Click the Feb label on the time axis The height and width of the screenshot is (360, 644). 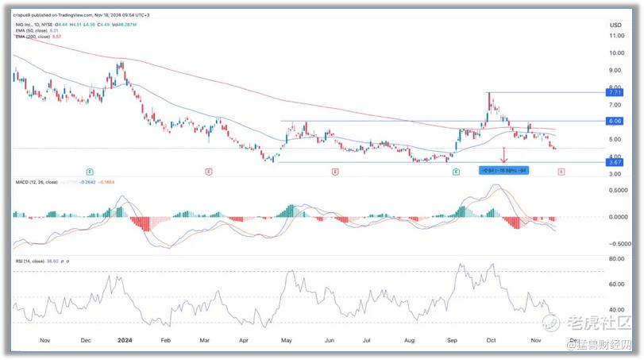[x=165, y=340]
